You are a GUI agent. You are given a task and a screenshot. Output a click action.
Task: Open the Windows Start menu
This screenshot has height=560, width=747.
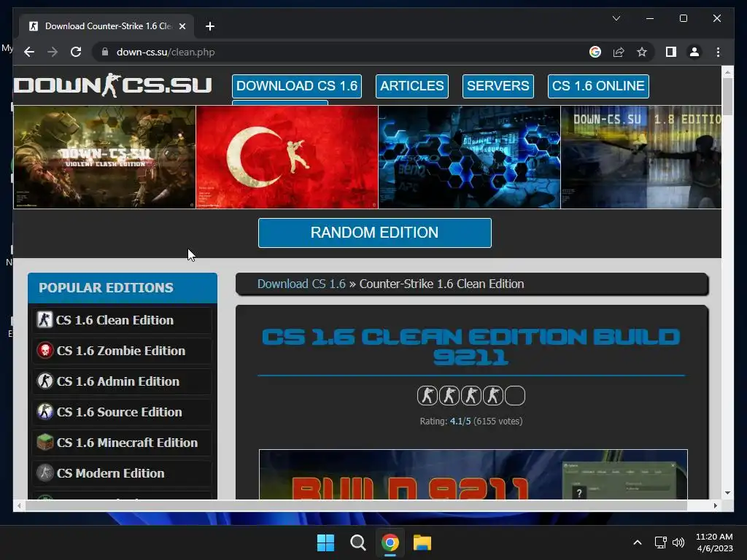326,542
